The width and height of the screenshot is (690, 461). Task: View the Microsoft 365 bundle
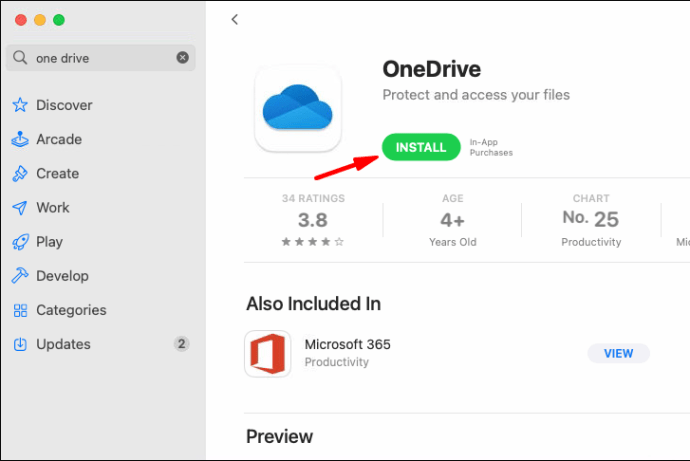[x=618, y=353]
